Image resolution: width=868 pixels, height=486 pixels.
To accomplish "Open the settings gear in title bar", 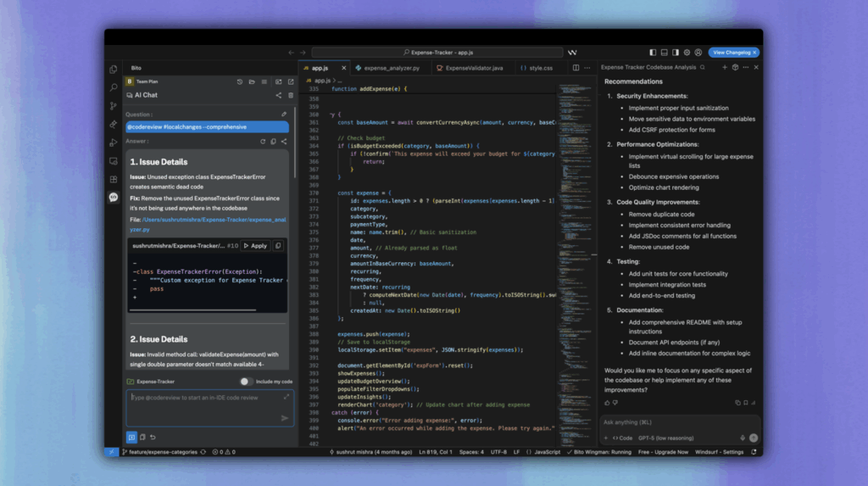I will [x=687, y=53].
